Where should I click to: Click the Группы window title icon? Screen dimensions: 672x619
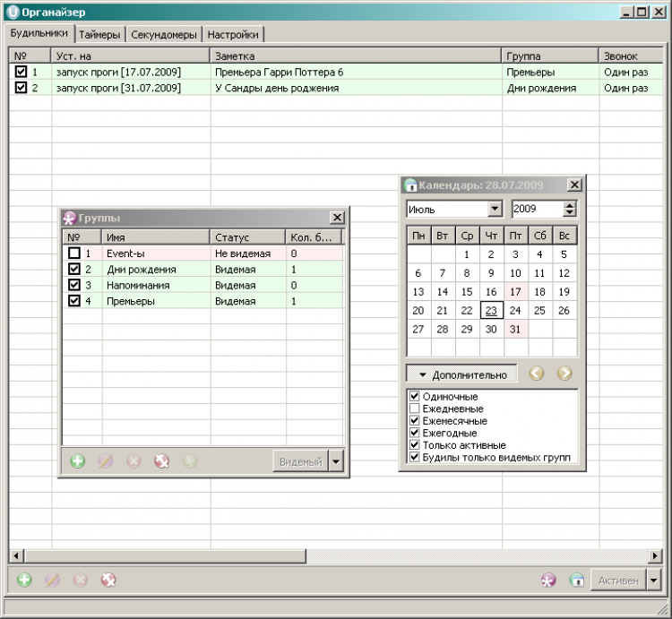[69, 218]
